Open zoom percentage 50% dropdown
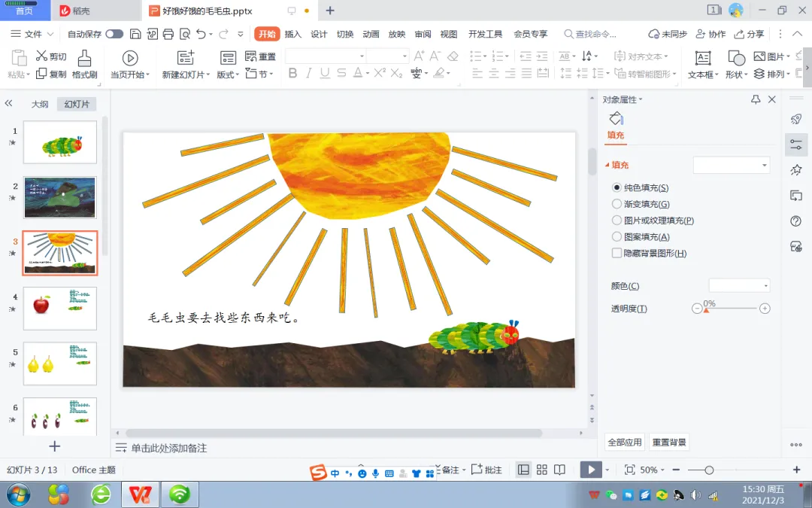The image size is (812, 508). coord(652,470)
